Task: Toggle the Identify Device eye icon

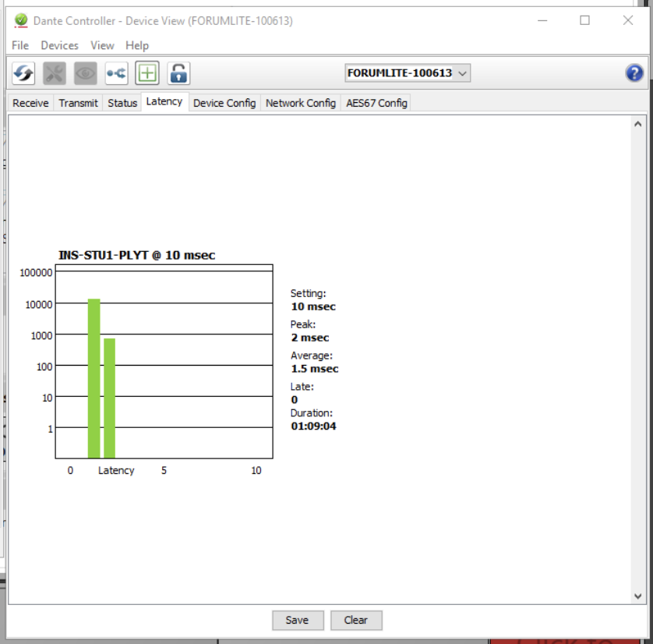Action: click(86, 73)
